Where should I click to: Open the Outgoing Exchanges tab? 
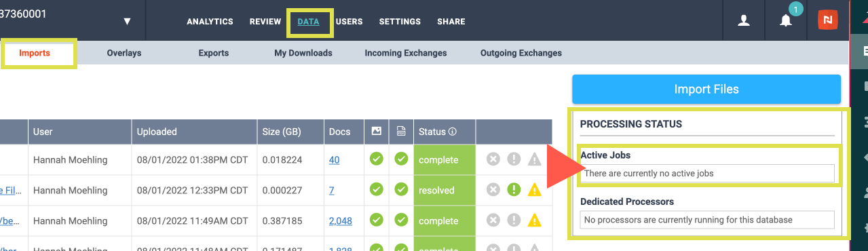521,53
